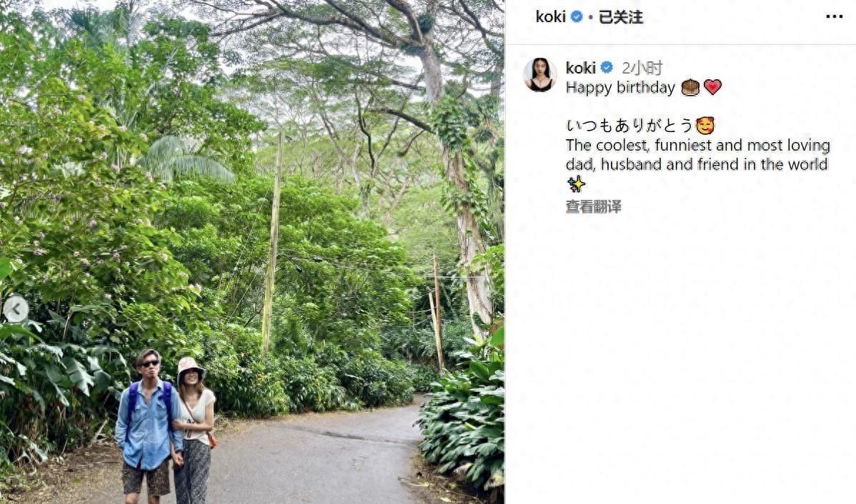This screenshot has height=504, width=856.
Task: Click the birthday cake emoji in the caption
Action: click(x=690, y=87)
